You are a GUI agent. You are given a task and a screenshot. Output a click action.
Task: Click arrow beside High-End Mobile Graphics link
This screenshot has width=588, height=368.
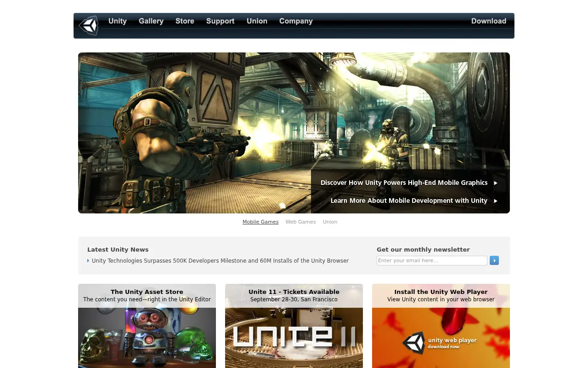496,183
